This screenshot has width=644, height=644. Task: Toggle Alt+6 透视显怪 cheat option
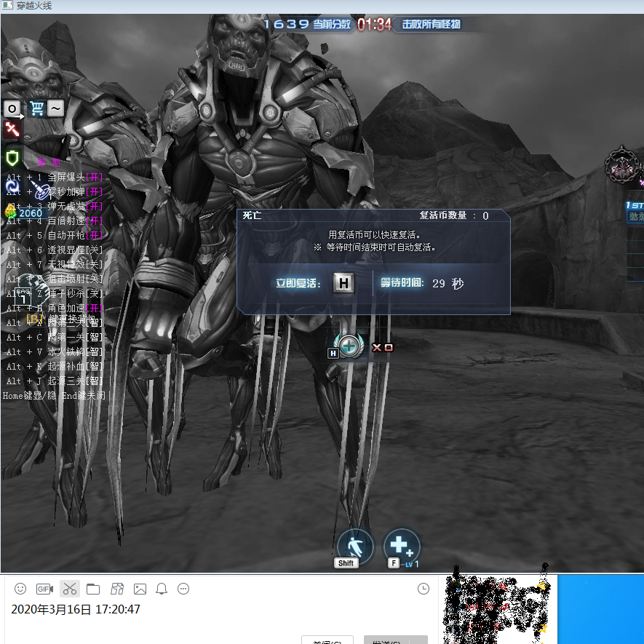point(55,250)
